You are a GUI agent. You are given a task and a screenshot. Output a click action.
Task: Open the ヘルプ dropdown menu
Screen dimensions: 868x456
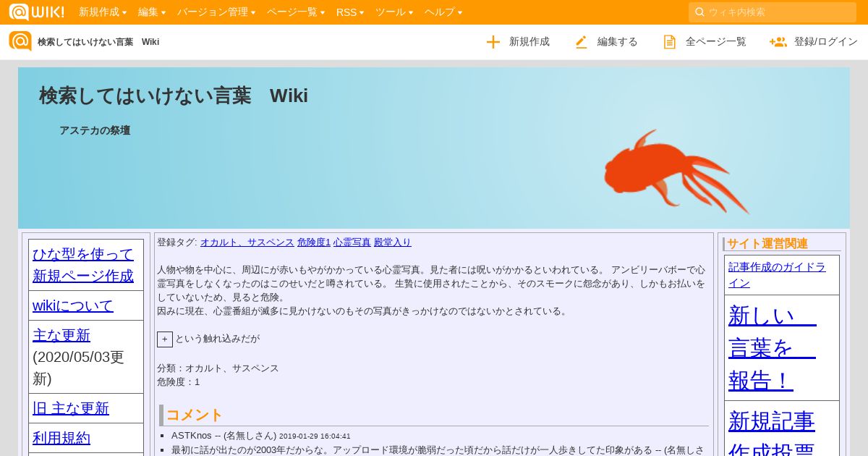(443, 12)
